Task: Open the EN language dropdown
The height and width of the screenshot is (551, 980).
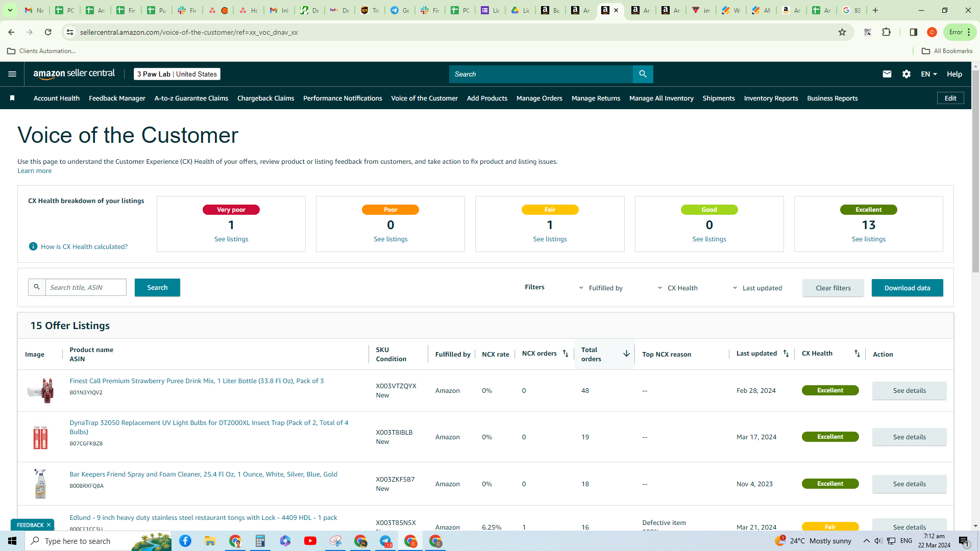Action: [x=929, y=74]
